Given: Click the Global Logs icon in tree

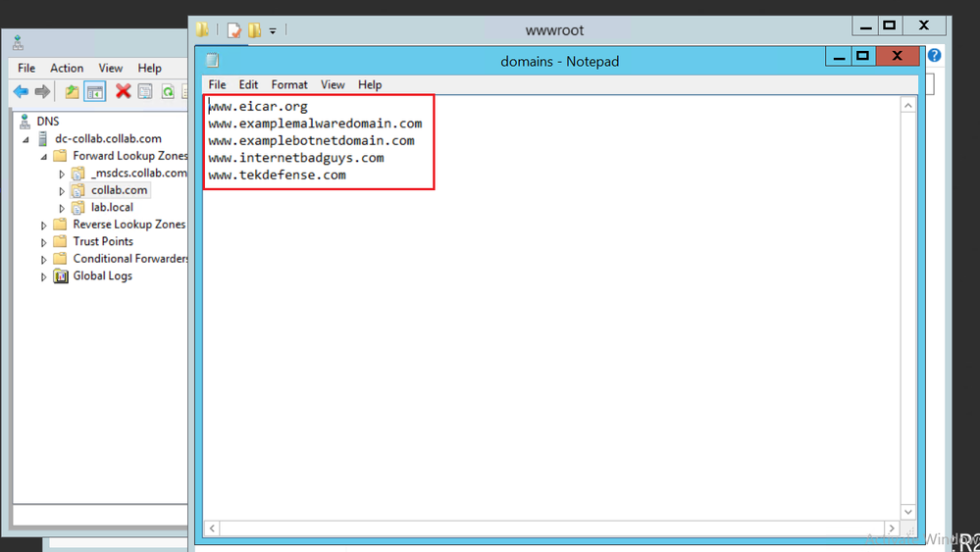Looking at the screenshot, I should (x=61, y=276).
